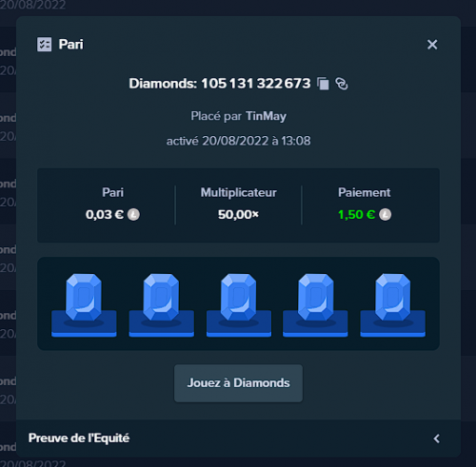Image resolution: width=476 pixels, height=467 pixels.
Task: Expand the Preuve de l'Equité section
Action: click(436, 438)
